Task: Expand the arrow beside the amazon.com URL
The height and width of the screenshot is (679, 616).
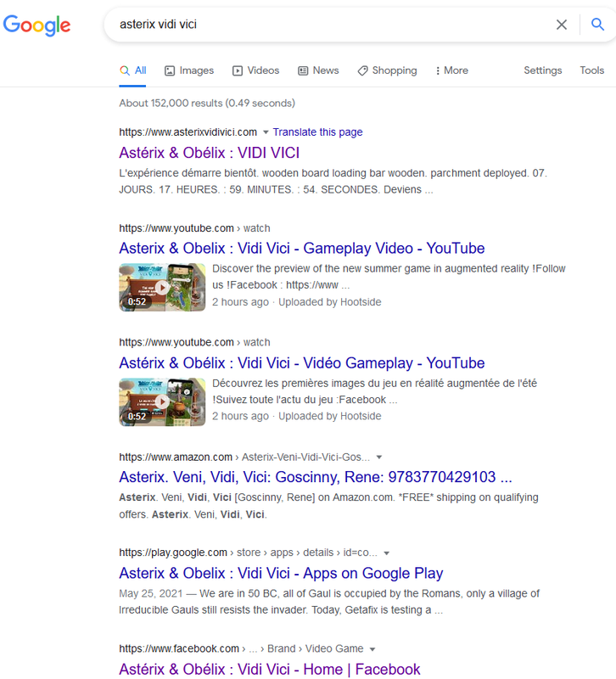Action: pos(379,457)
